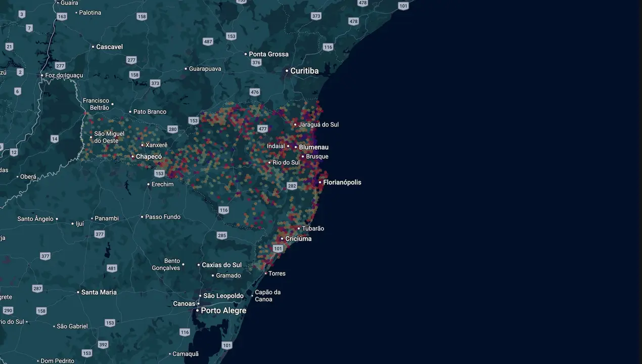Select the Criciúma map label

click(298, 239)
